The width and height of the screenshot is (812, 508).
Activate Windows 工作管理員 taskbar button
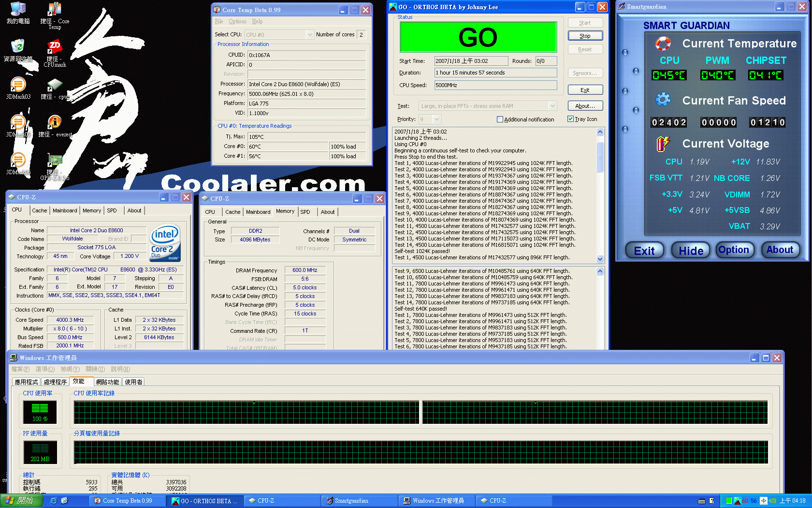pos(436,501)
